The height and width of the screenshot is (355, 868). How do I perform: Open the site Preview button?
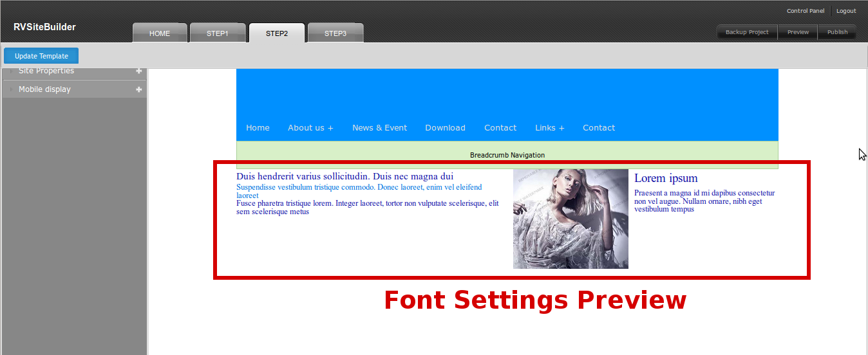[798, 32]
